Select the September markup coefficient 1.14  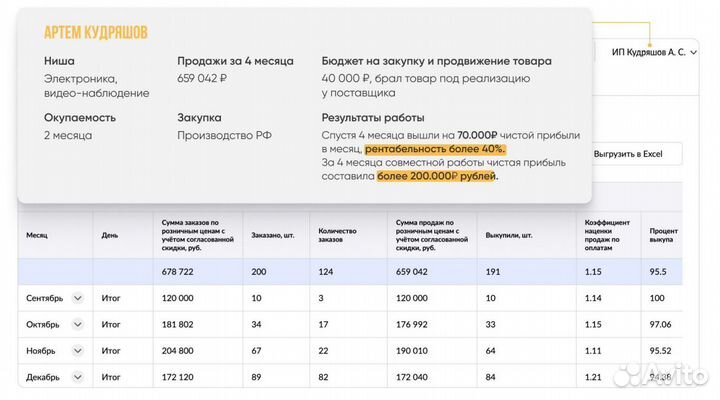point(593,299)
